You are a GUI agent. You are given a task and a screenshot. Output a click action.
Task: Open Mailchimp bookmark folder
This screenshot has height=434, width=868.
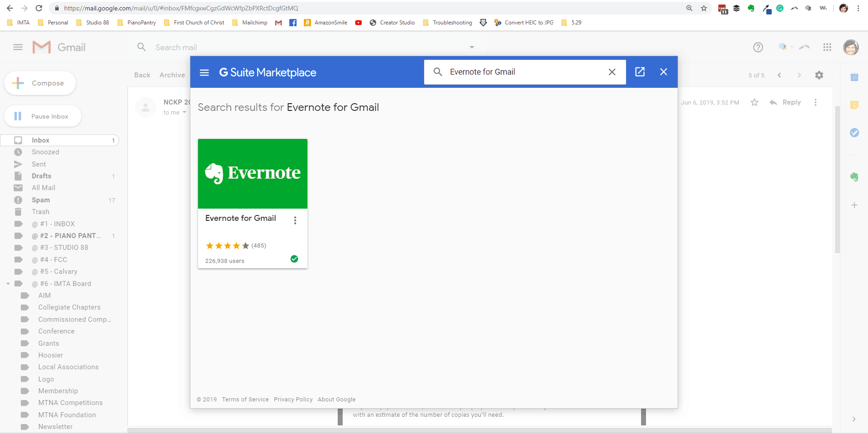(250, 23)
